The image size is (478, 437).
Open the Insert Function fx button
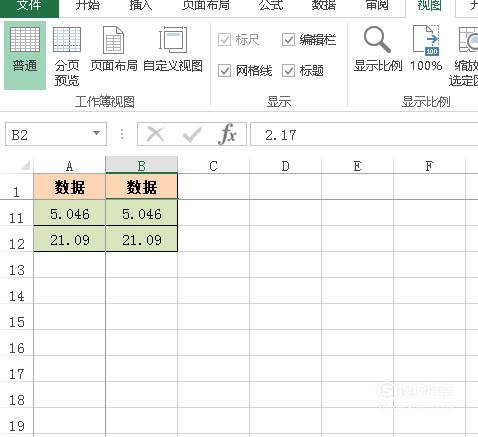pyautogui.click(x=227, y=134)
